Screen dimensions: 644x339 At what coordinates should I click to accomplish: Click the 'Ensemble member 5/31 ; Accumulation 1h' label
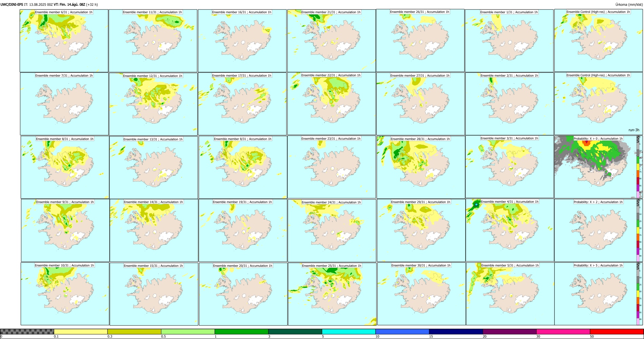click(510, 265)
